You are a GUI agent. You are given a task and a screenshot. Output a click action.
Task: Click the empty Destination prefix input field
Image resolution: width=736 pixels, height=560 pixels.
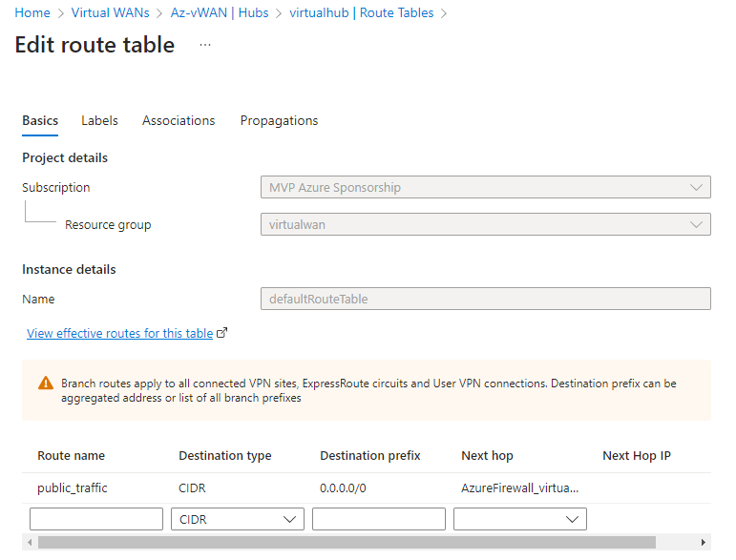(x=378, y=519)
